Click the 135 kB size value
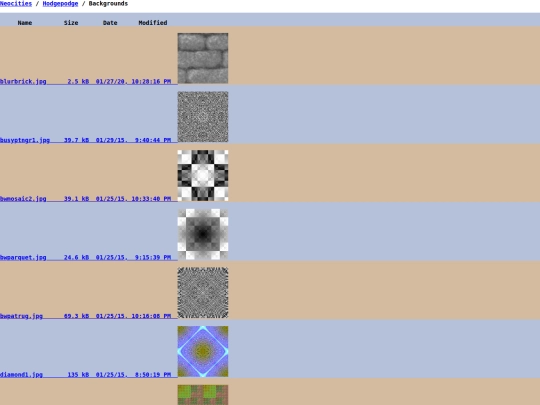This screenshot has width=540, height=405. pos(78,374)
